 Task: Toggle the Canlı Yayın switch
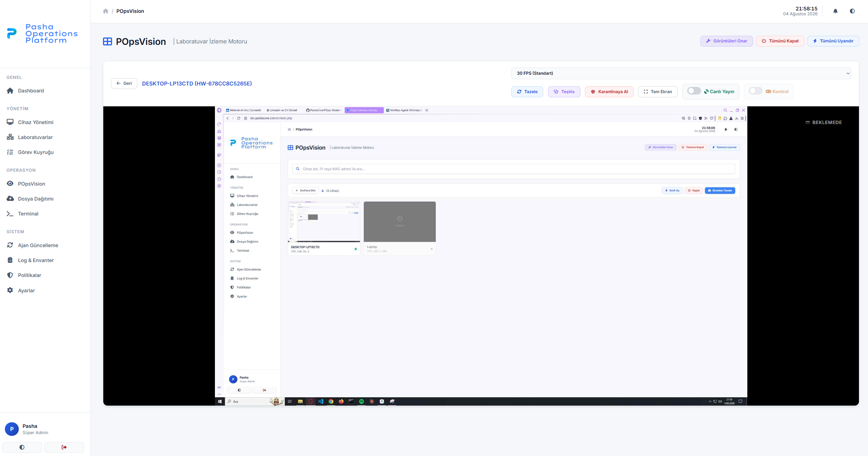pos(694,91)
